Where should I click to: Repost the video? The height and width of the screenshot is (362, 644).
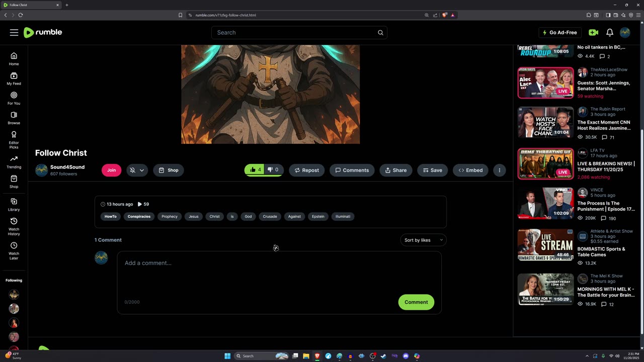point(306,170)
